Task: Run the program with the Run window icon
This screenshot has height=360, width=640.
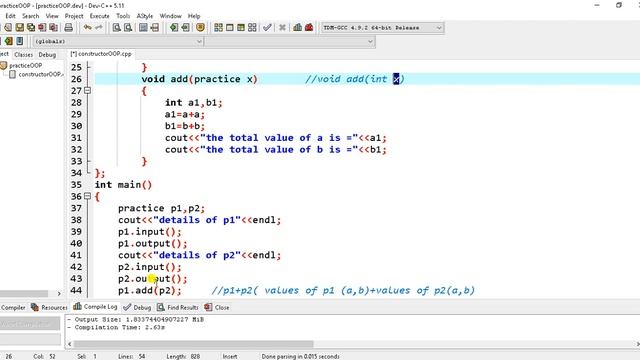Action: tap(230, 27)
